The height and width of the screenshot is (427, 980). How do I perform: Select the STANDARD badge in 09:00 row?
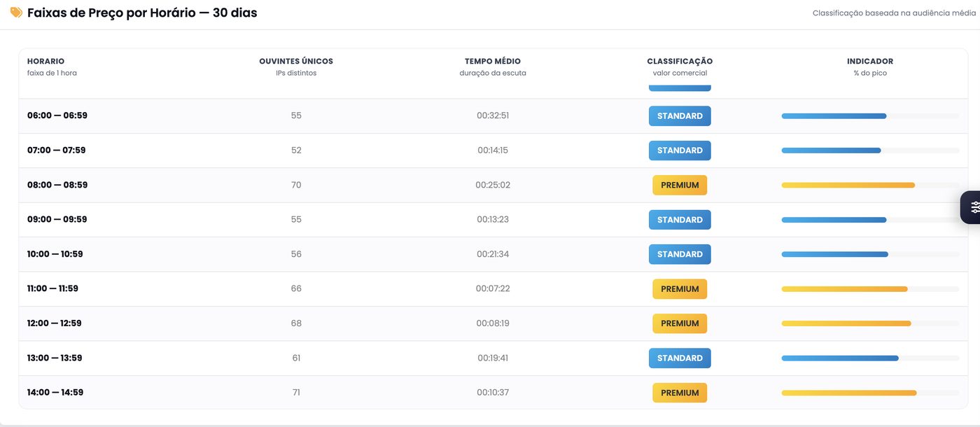(680, 220)
